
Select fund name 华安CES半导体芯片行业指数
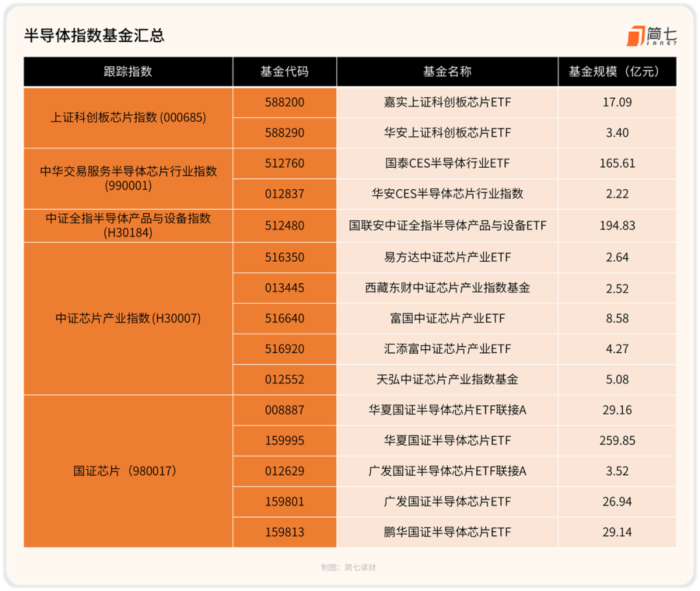coord(447,194)
